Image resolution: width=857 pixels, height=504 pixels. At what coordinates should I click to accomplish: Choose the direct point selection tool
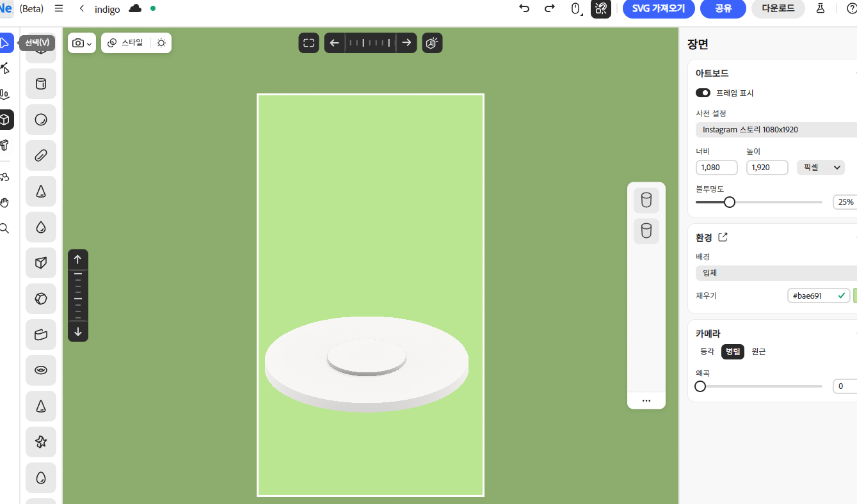5,68
